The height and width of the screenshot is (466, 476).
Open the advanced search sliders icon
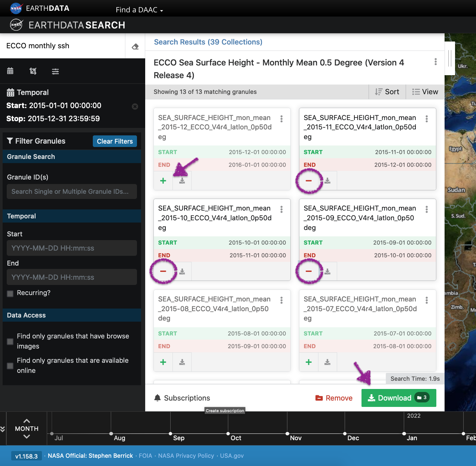click(x=55, y=71)
